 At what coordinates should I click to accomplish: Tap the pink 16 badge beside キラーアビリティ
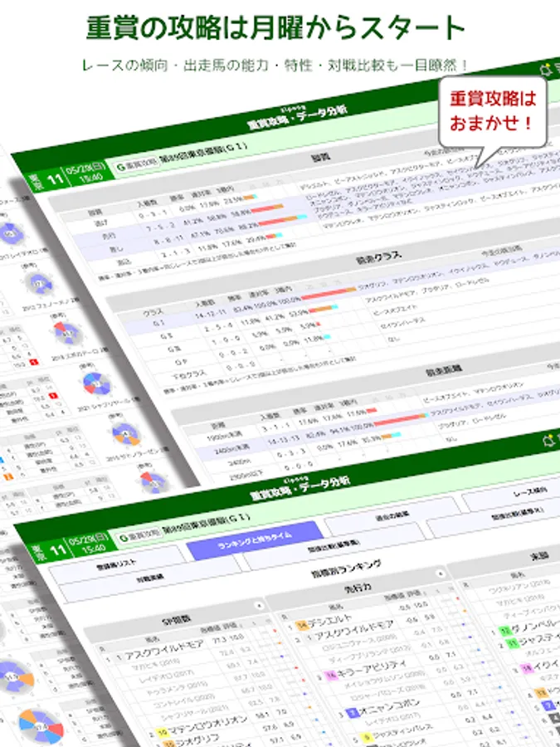tap(330, 675)
